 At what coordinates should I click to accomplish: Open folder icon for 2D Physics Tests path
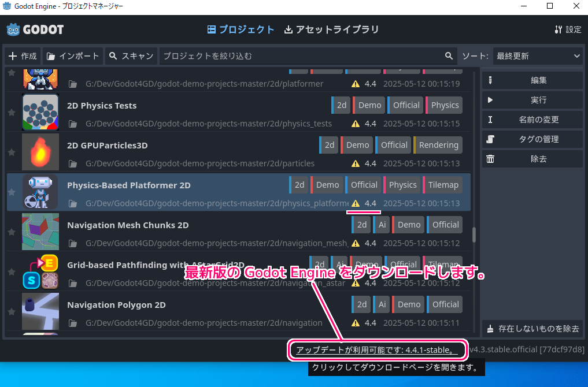73,124
